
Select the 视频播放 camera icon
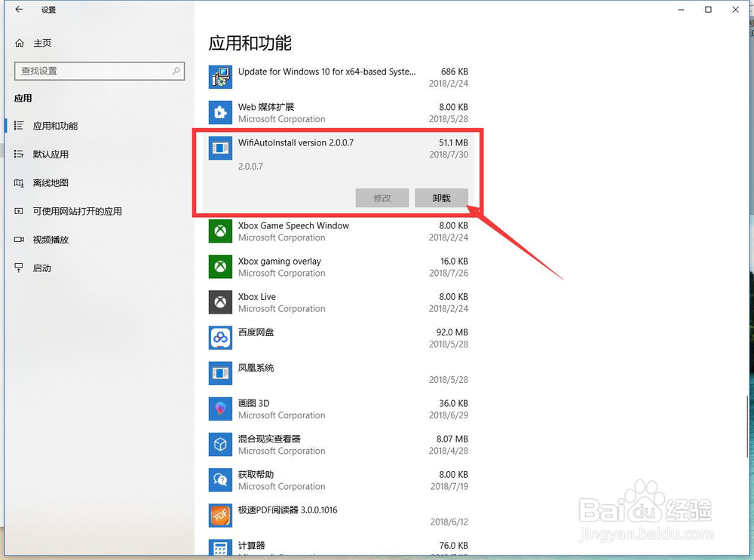tap(19, 240)
